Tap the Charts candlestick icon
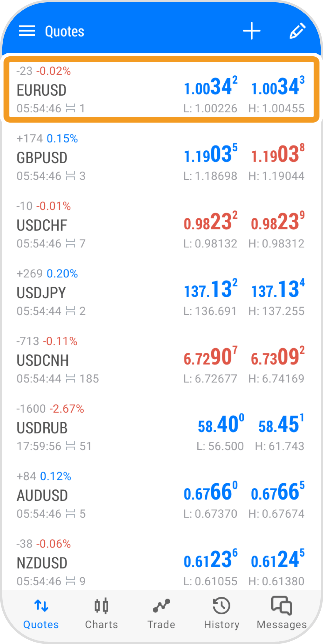323x644 pixels. point(101,606)
